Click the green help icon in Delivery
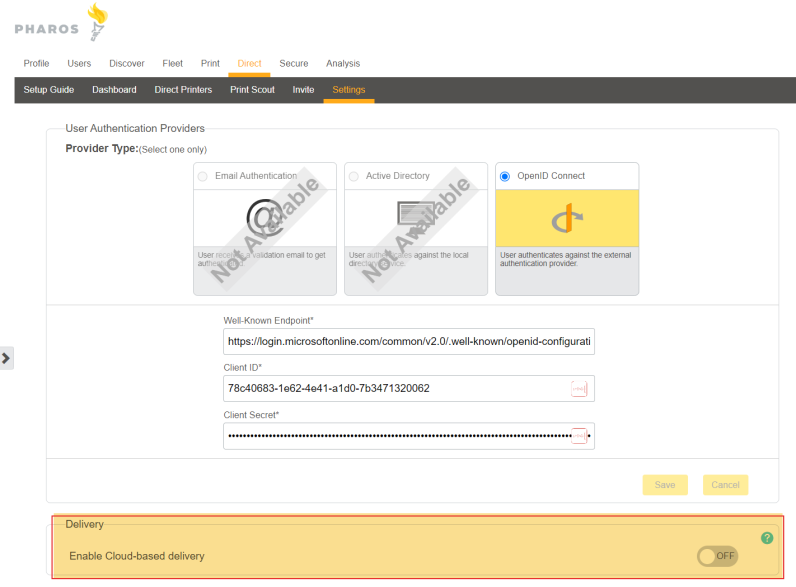The width and height of the screenshot is (796, 587). pyautogui.click(x=767, y=538)
